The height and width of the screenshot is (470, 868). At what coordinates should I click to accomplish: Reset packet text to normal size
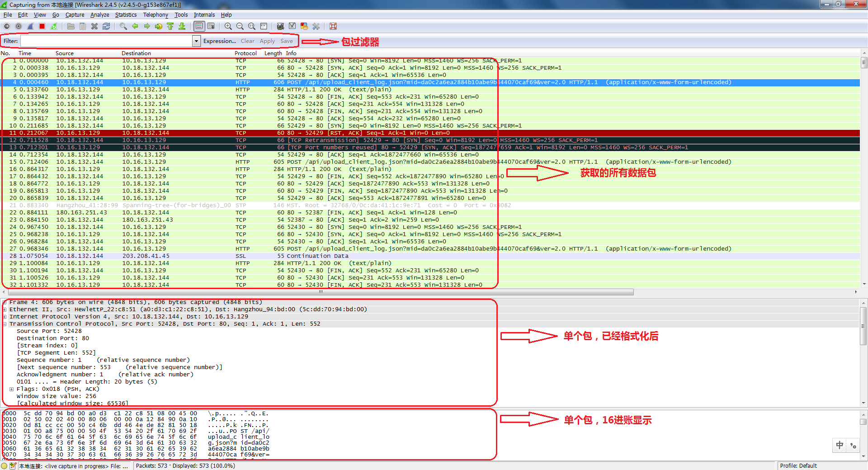(252, 26)
